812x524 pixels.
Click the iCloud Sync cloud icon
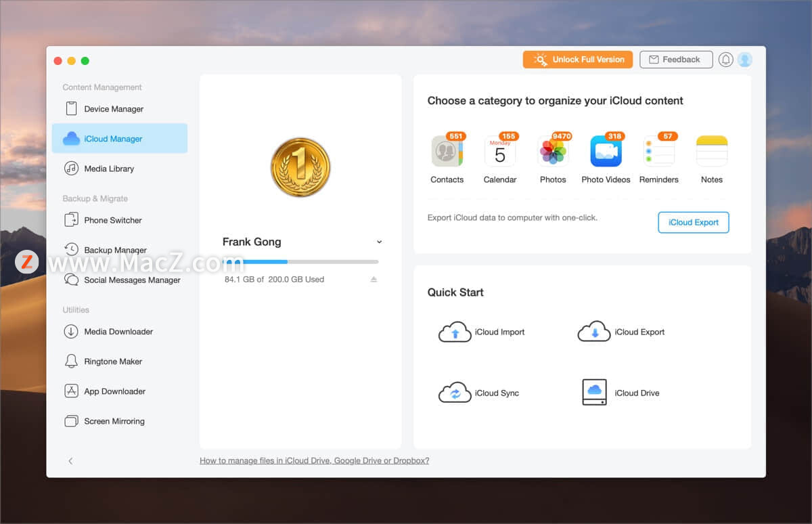coord(455,393)
